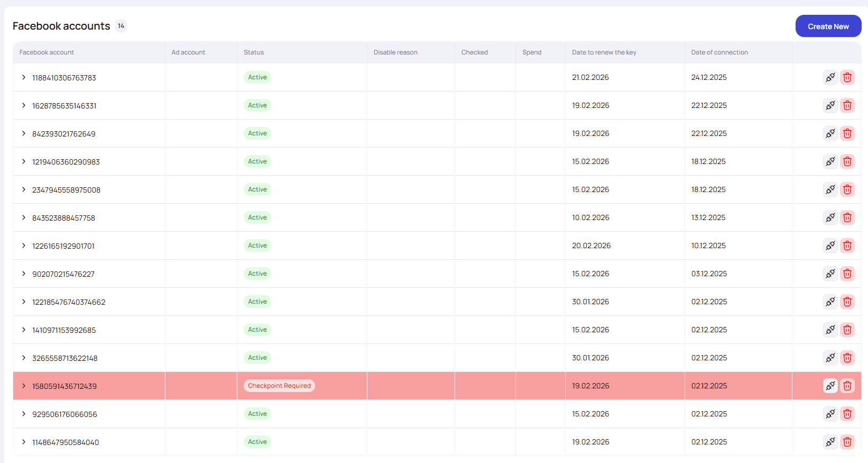This screenshot has width=868, height=463.
Task: Expand row for account 1226165192901701
Action: (24, 246)
